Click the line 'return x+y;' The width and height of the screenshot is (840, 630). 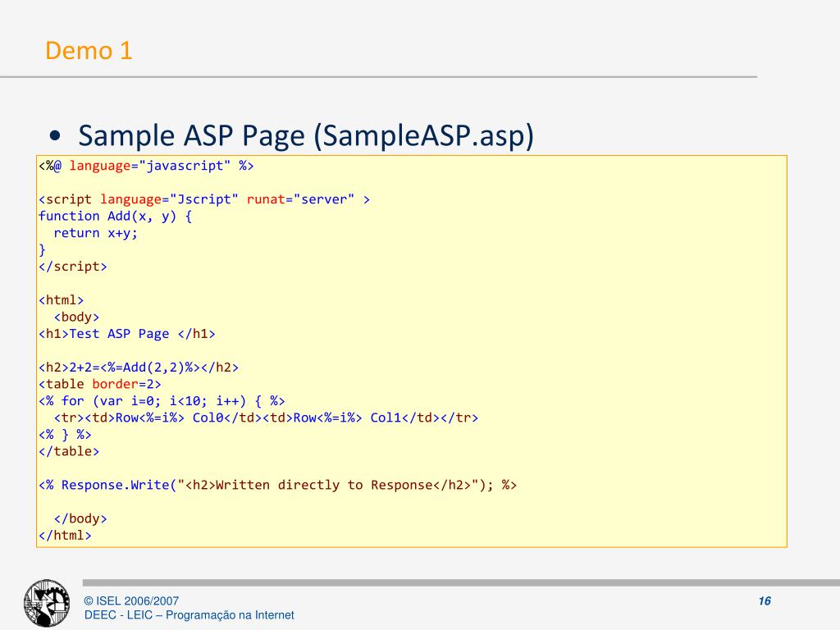(x=96, y=233)
